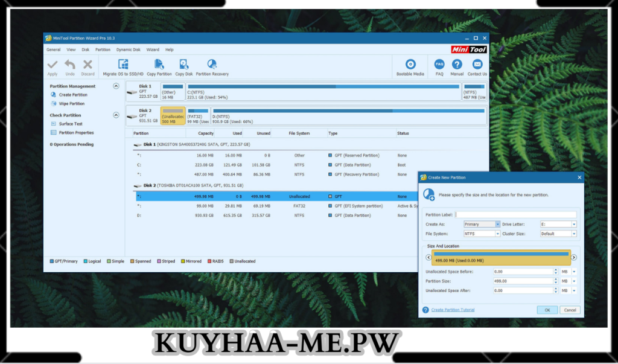Click the right arrow beside partition size bar
Viewport: 618px width, 364px height.
[574, 257]
